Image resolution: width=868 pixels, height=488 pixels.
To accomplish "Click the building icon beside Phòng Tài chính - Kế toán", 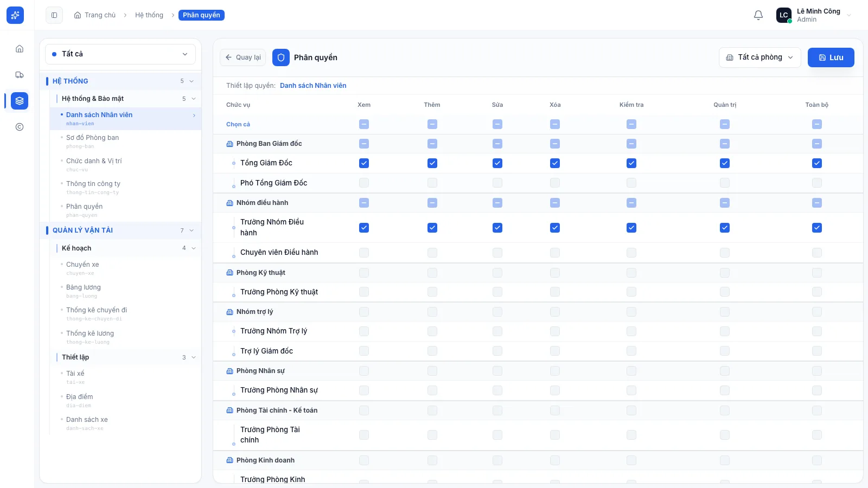I will pyautogui.click(x=229, y=410).
